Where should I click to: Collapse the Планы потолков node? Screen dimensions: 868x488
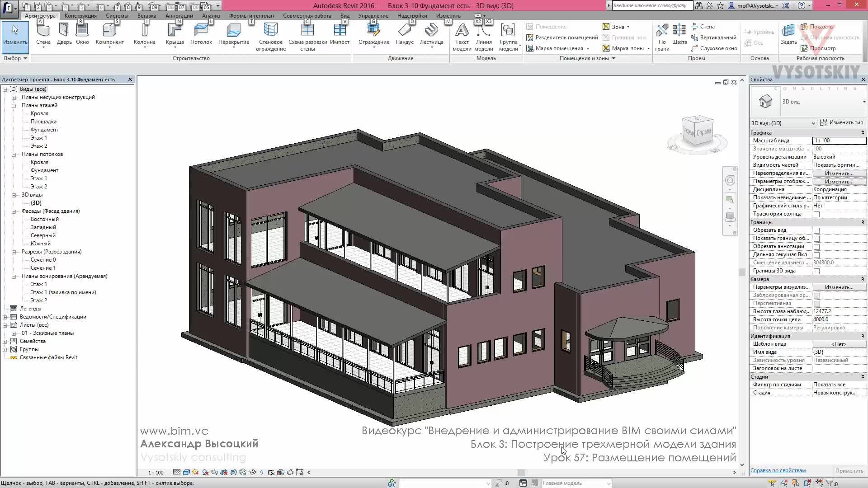[14, 155]
